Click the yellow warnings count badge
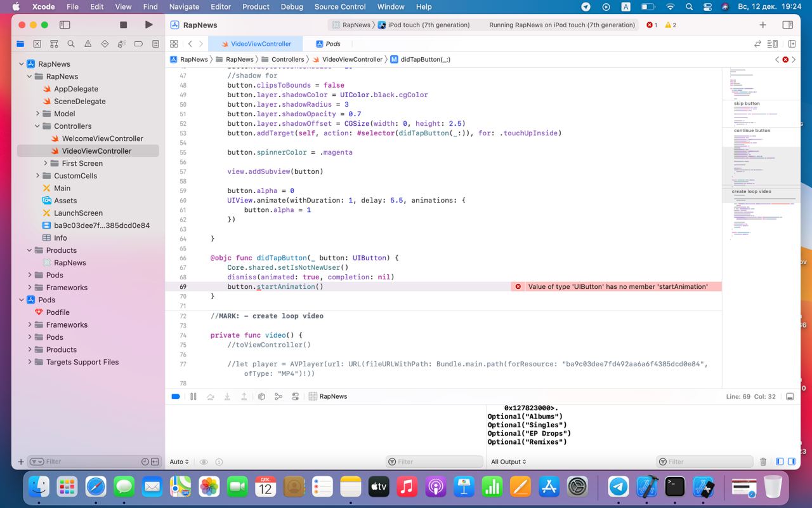 coord(670,25)
